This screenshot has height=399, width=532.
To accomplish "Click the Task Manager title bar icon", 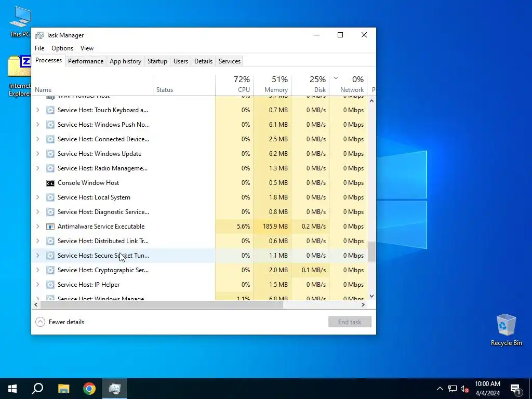I will [39, 35].
